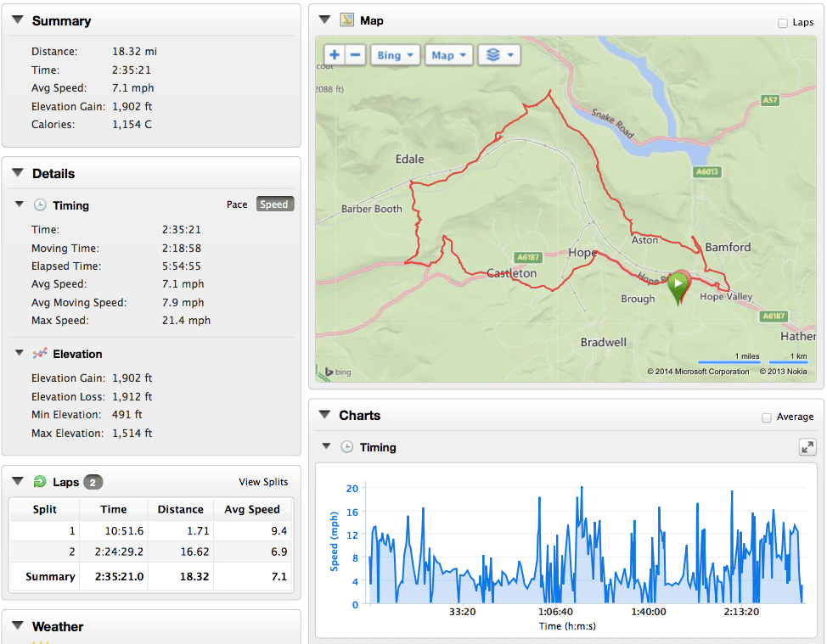Enable the Laps checkbox on the map

(782, 23)
